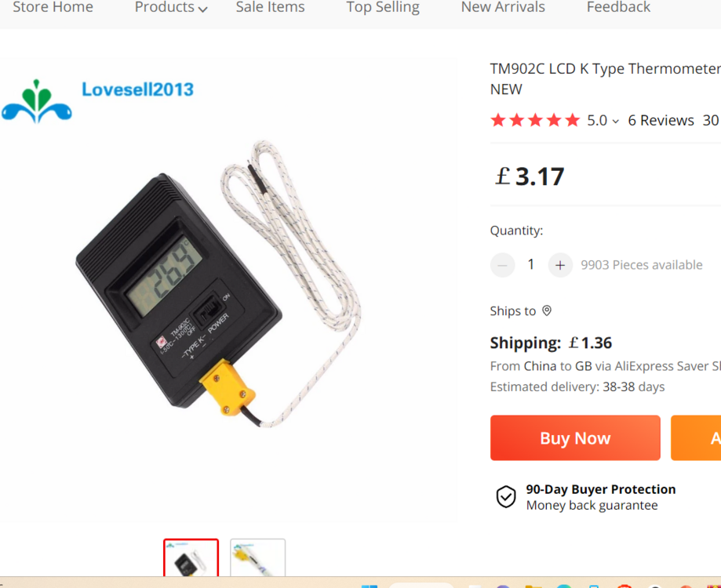
Task: Increase quantity with the plus button
Action: (x=559, y=265)
